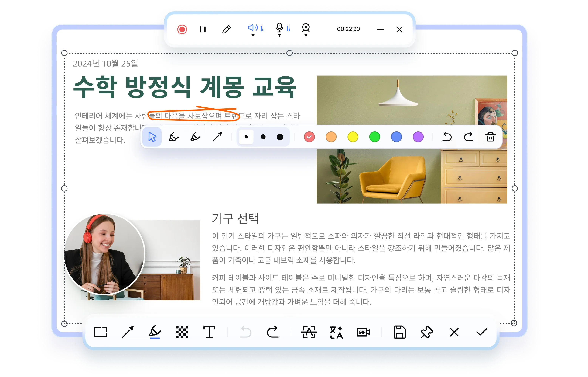Cancel the capture with the X button
The image size is (588, 377).
[x=453, y=332]
